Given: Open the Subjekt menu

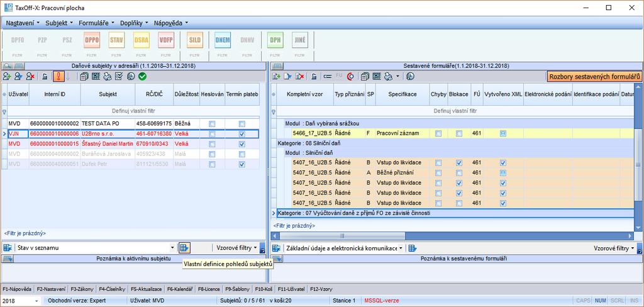Looking at the screenshot, I should (59, 23).
